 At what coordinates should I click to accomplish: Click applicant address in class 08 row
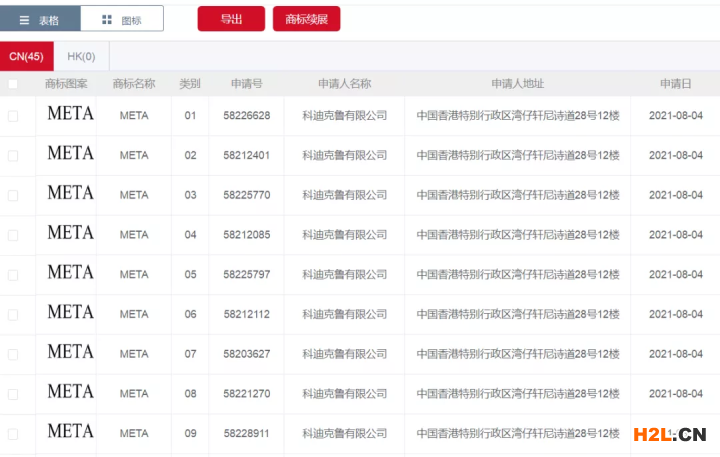click(518, 394)
